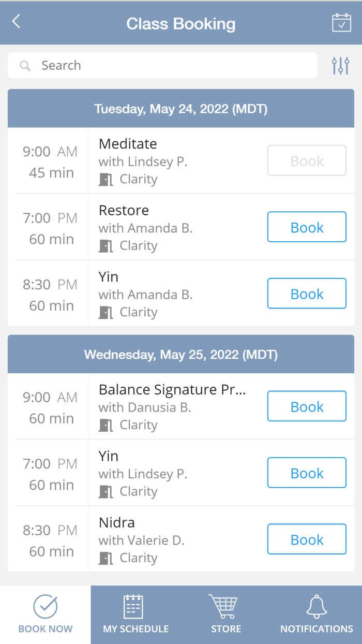Tap the Notifications bell icon
Screen dimensions: 362x644
click(316, 607)
